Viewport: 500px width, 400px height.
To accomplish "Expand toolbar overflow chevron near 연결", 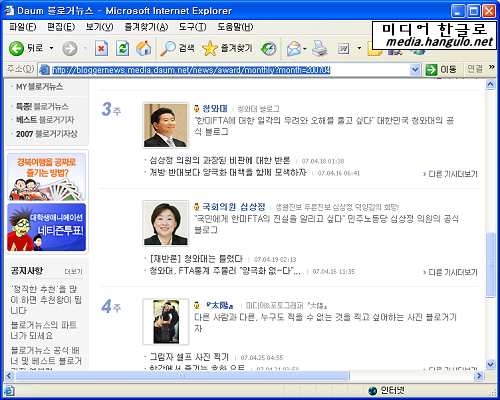I will 491,67.
